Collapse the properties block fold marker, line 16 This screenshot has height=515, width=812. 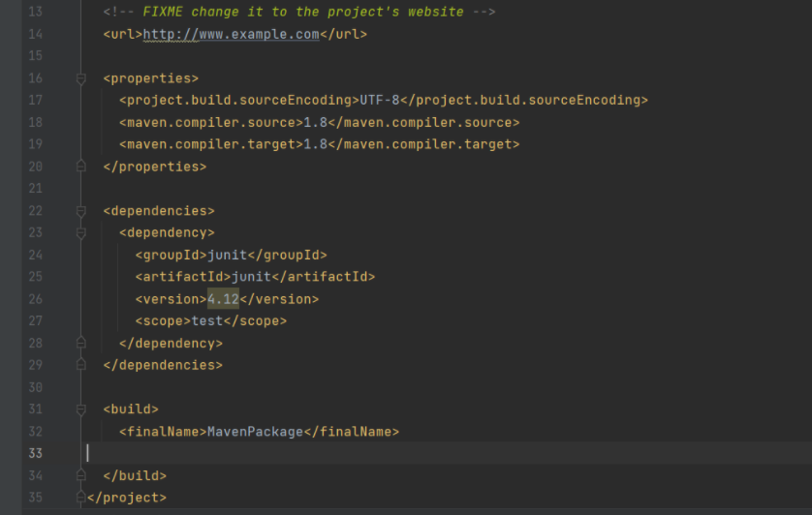click(80, 78)
